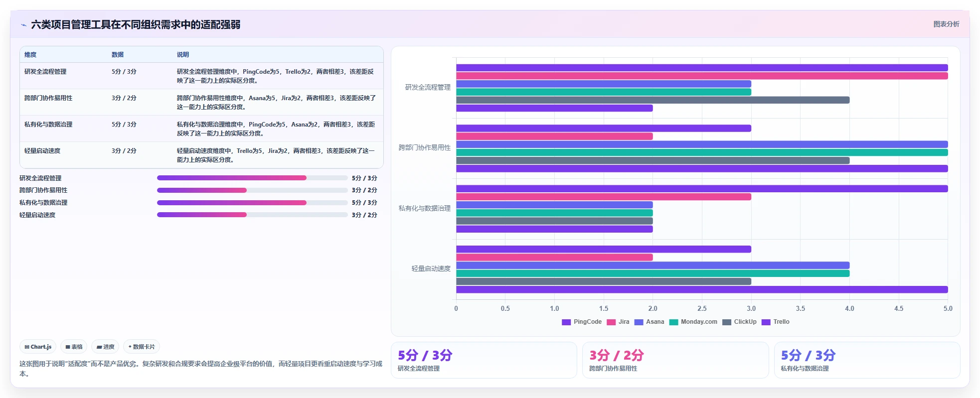This screenshot has height=398, width=980.
Task: Click the pink Jira bar in 私有化与数据治理 group
Action: tap(604, 197)
